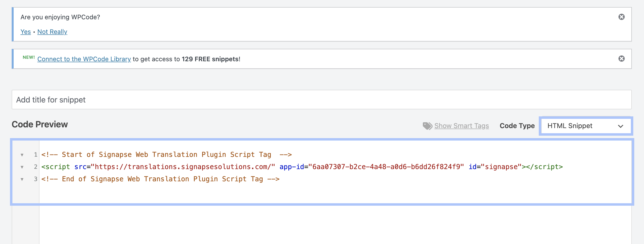Select line number 3 in the gutter
The width and height of the screenshot is (644, 244).
tap(36, 179)
